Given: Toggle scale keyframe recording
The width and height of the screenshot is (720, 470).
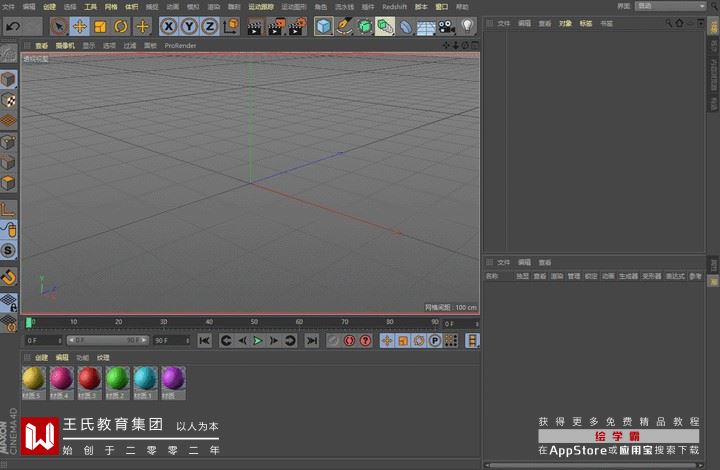Looking at the screenshot, I should pyautogui.click(x=403, y=341).
